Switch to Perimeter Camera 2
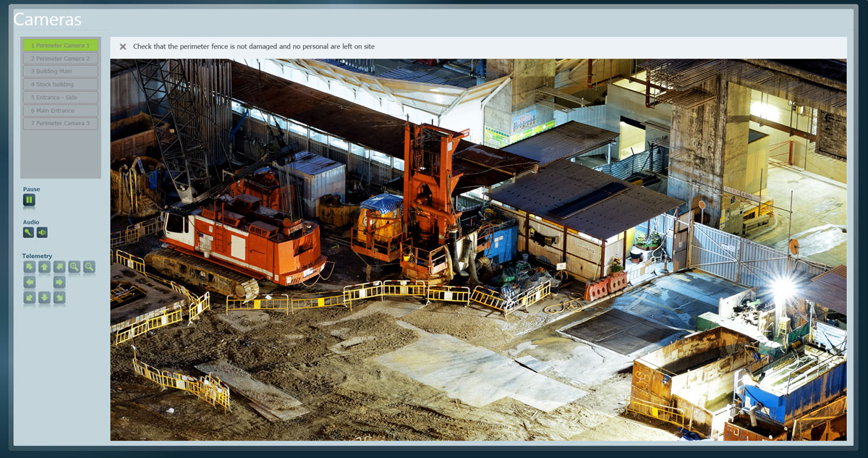The width and height of the screenshot is (868, 458). pos(60,59)
